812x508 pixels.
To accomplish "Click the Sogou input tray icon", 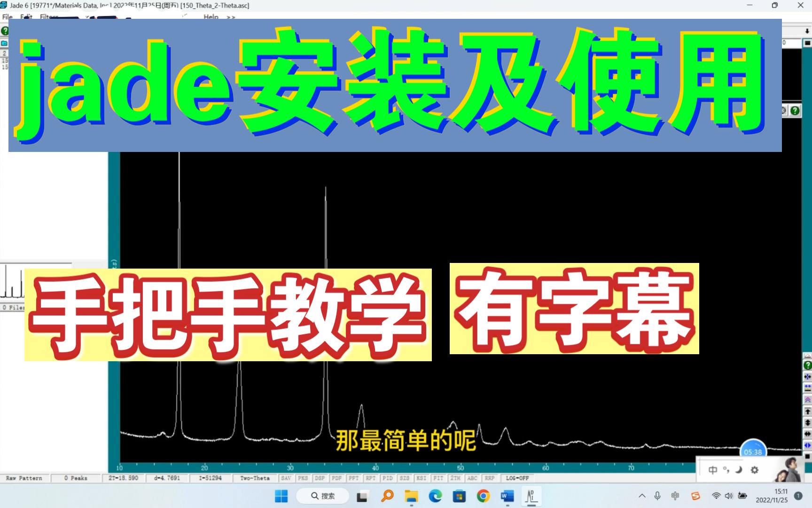I will click(x=695, y=496).
